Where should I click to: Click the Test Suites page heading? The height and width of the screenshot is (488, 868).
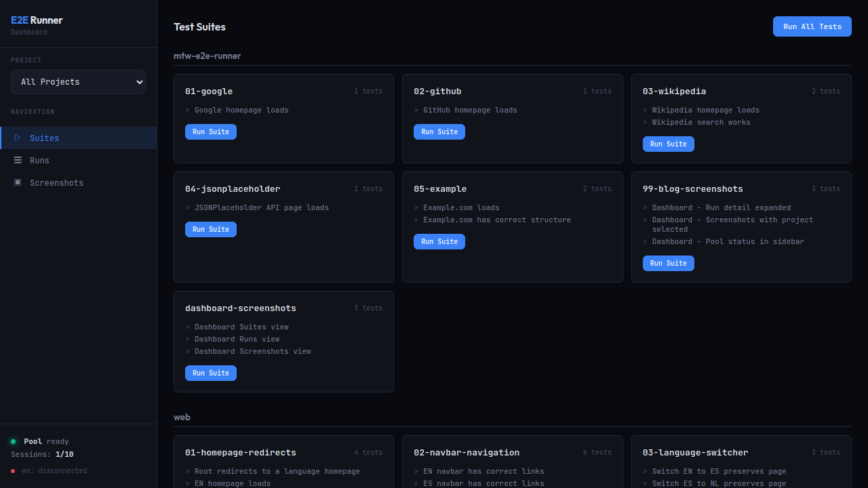click(x=199, y=27)
